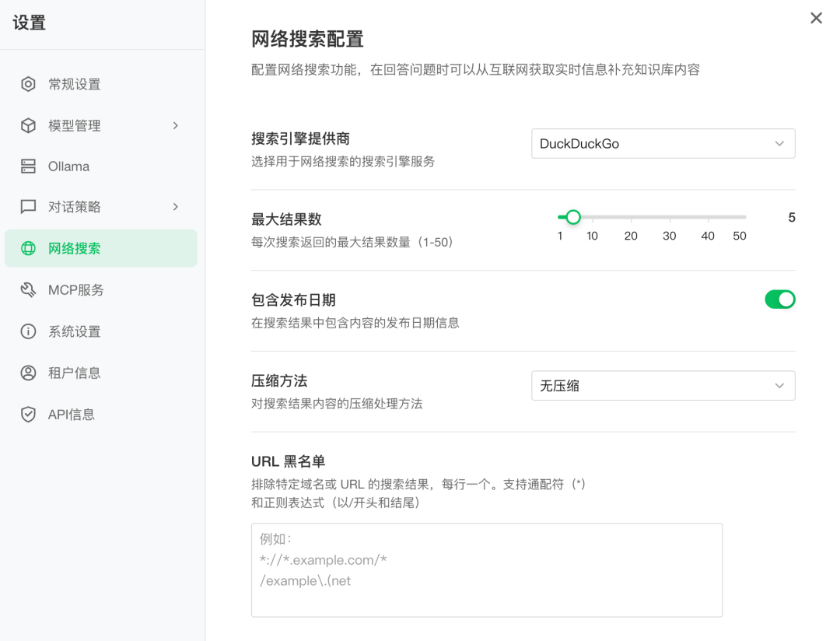Screen dimensions: 840x641
Task: Click the 最大结果数 slider handle
Action: (573, 218)
